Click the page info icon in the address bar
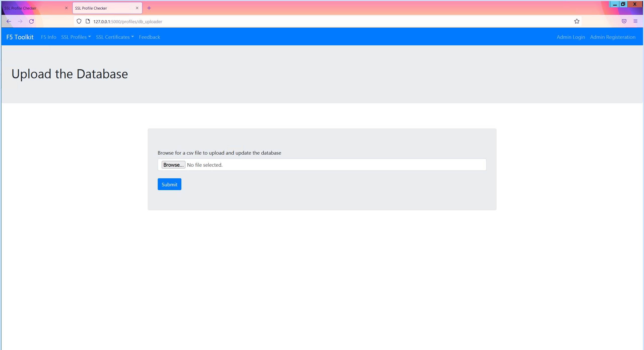 point(88,21)
